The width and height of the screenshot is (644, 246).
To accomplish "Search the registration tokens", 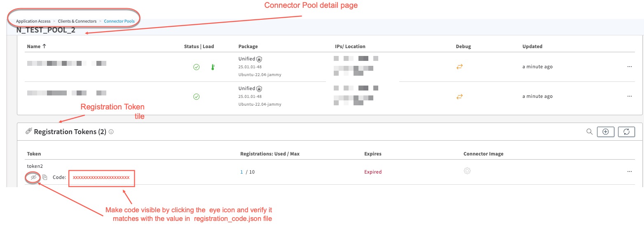I will 590,132.
